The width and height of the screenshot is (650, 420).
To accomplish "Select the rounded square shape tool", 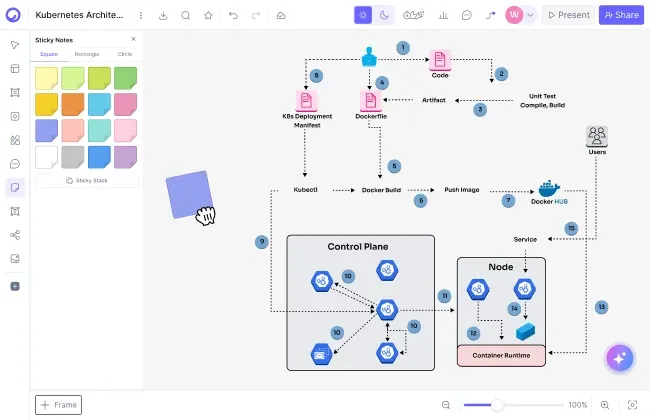I will [x=15, y=116].
